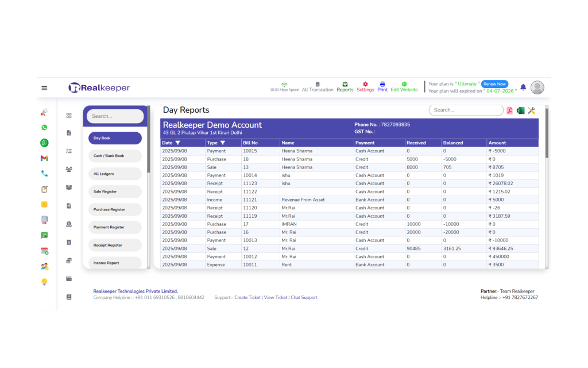The height and width of the screenshot is (368, 588).
Task: Click the Realkeeper logo
Action: point(99,87)
